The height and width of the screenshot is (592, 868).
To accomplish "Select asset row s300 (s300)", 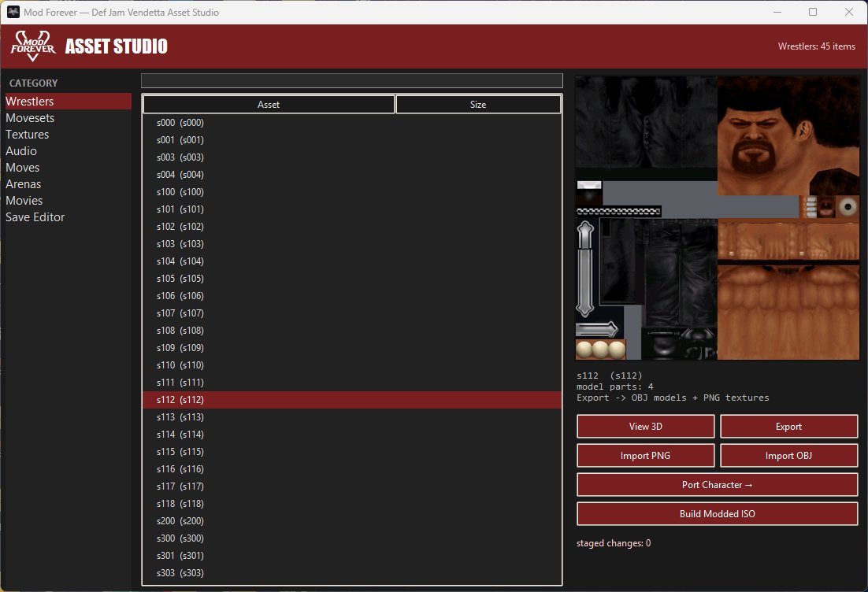I will tap(352, 539).
